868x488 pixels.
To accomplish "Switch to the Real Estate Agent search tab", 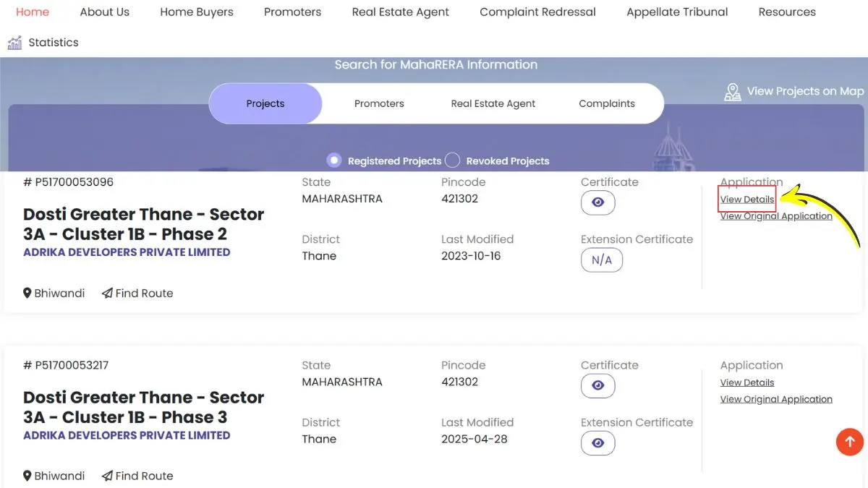I will [x=493, y=103].
